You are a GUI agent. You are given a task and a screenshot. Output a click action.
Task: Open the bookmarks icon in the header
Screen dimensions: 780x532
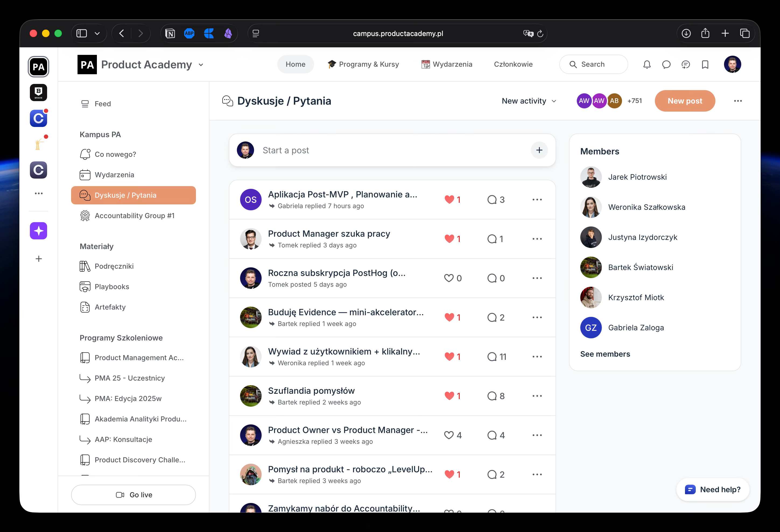click(x=705, y=64)
